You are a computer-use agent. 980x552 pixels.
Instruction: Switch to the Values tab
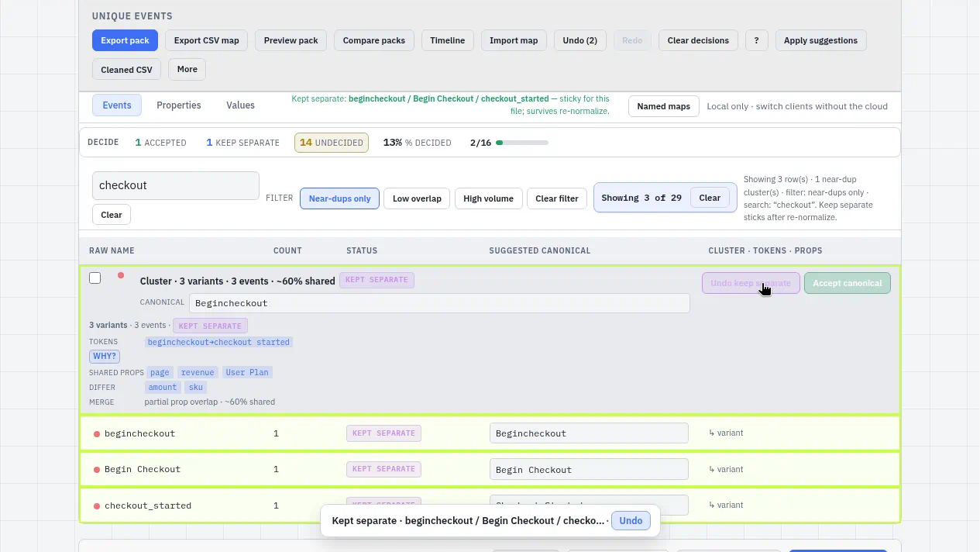[x=240, y=105]
